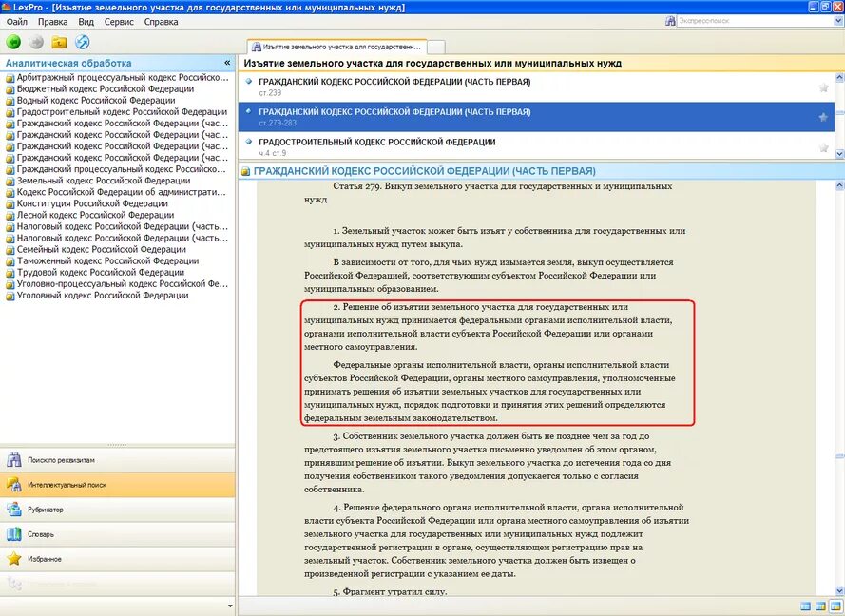The image size is (845, 616).
Task: Open the Избранное favorites panel
Action: 118,559
